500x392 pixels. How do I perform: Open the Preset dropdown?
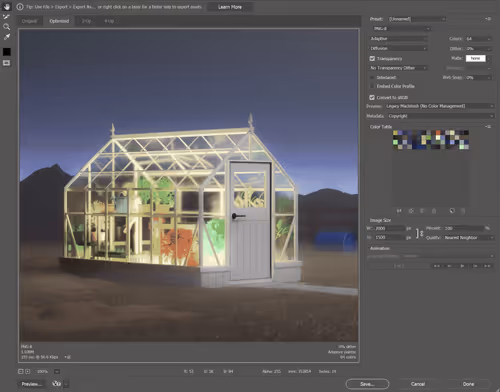(417, 19)
